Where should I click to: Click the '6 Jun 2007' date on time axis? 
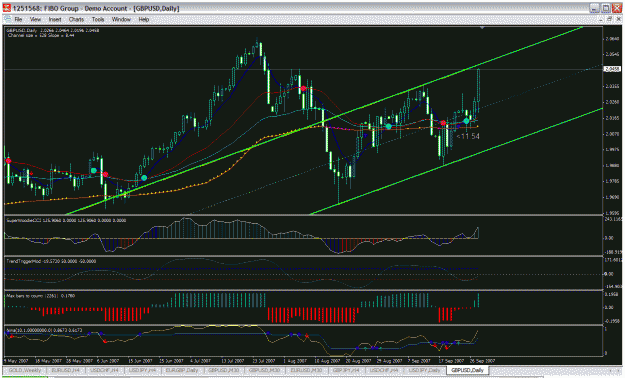click(x=107, y=361)
